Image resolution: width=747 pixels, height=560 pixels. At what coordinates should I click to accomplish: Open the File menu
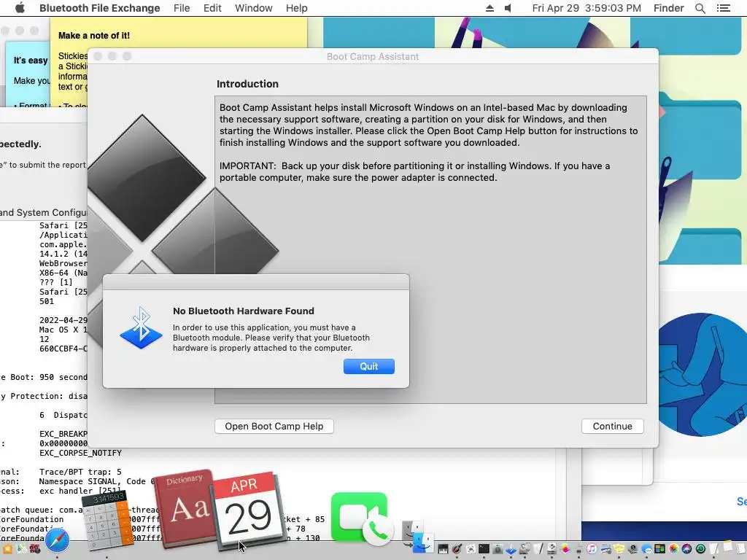[x=182, y=8]
